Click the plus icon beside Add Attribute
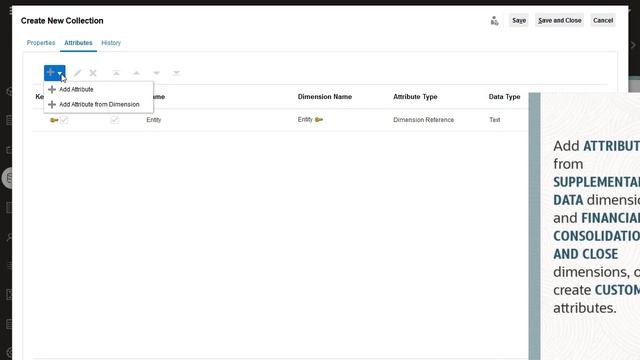The height and width of the screenshot is (360, 640). [x=52, y=89]
